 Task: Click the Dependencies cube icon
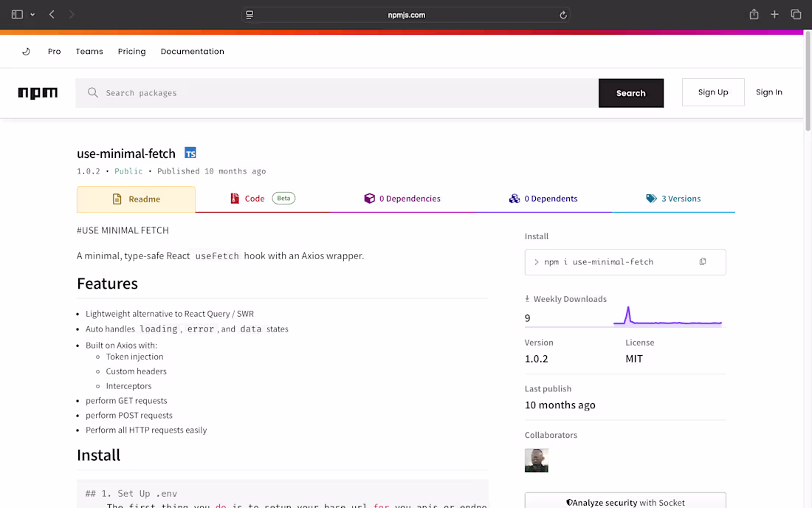coord(369,199)
